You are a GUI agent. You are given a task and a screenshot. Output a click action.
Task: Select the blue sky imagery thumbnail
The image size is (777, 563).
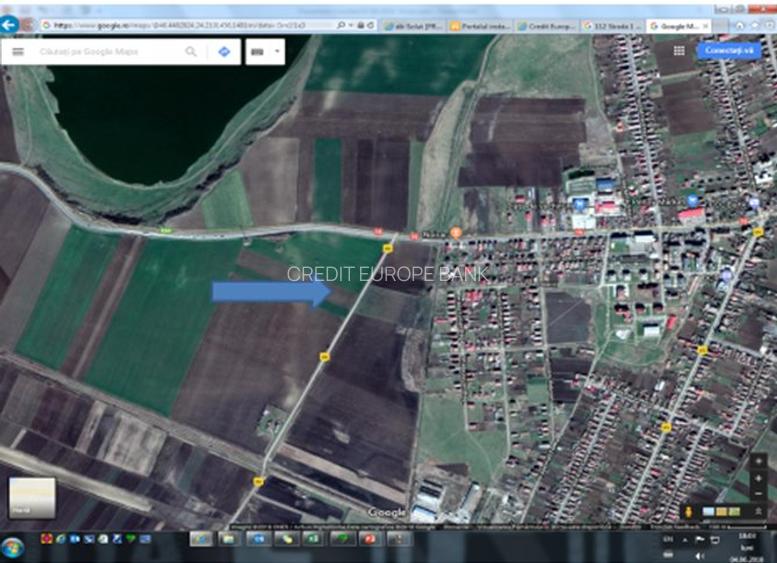[x=709, y=511]
